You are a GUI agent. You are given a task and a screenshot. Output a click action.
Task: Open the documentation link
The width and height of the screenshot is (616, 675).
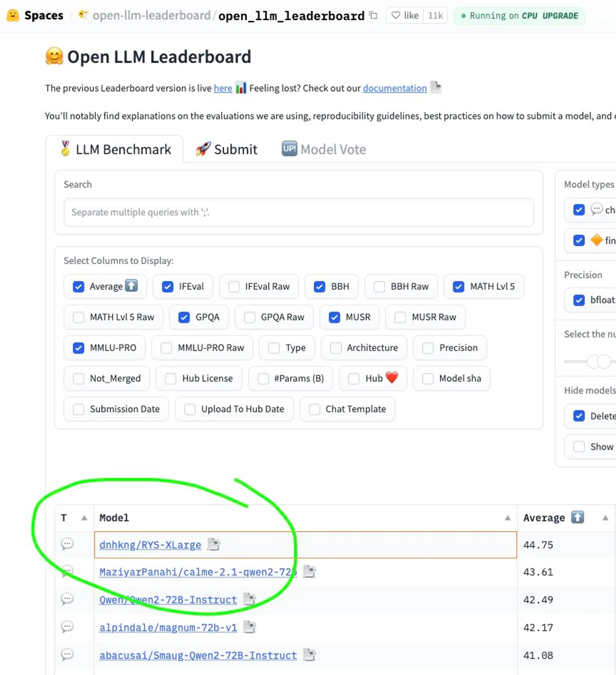click(x=394, y=88)
